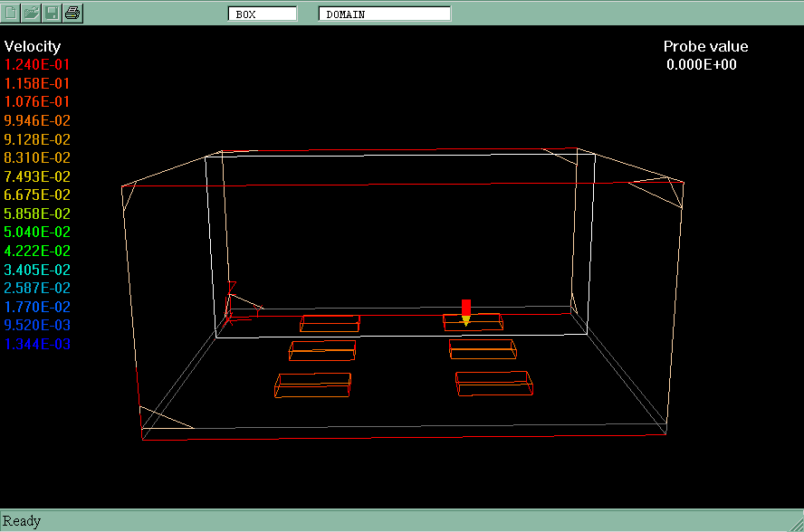Click the probe reading 0.000E+00

coord(701,65)
